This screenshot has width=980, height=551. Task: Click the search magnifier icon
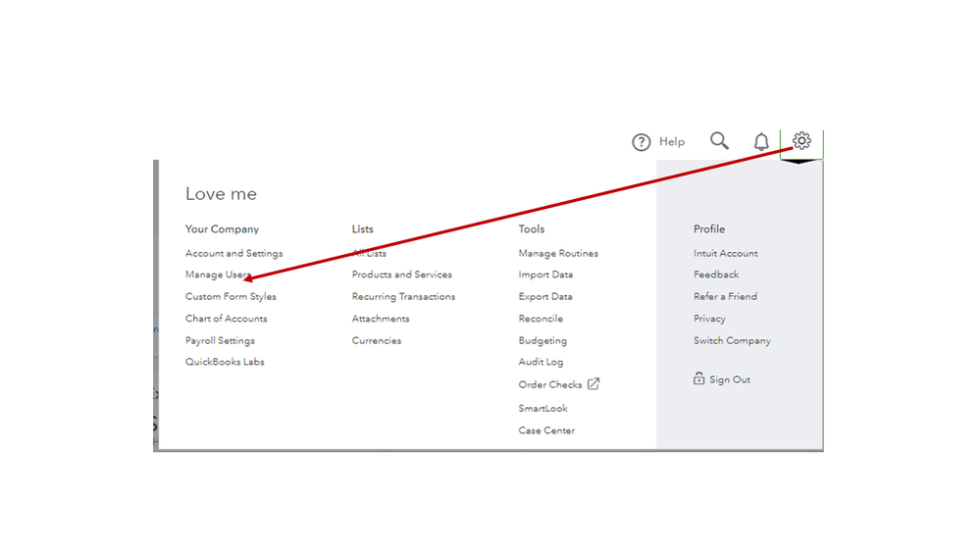(719, 140)
